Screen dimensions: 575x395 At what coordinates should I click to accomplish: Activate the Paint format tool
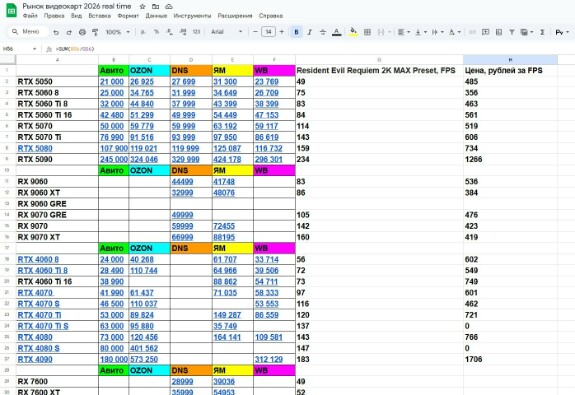95,32
